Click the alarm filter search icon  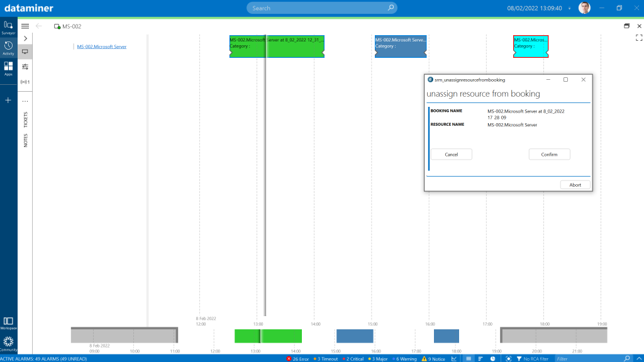click(x=627, y=359)
